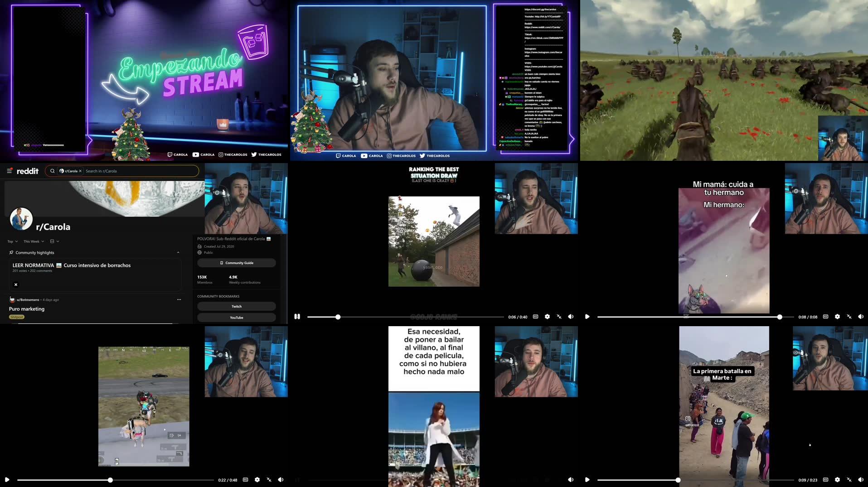Image resolution: width=868 pixels, height=487 pixels.
Task: Open the Reddit hamburger menu
Action: click(9, 171)
